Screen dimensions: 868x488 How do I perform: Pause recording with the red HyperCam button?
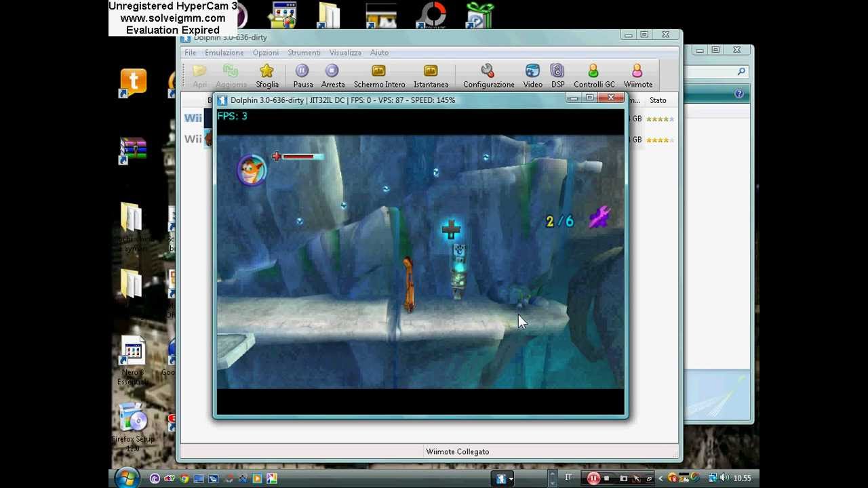point(593,479)
